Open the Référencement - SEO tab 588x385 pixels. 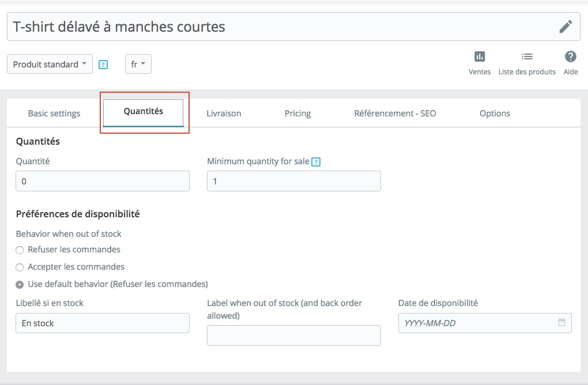[395, 114]
